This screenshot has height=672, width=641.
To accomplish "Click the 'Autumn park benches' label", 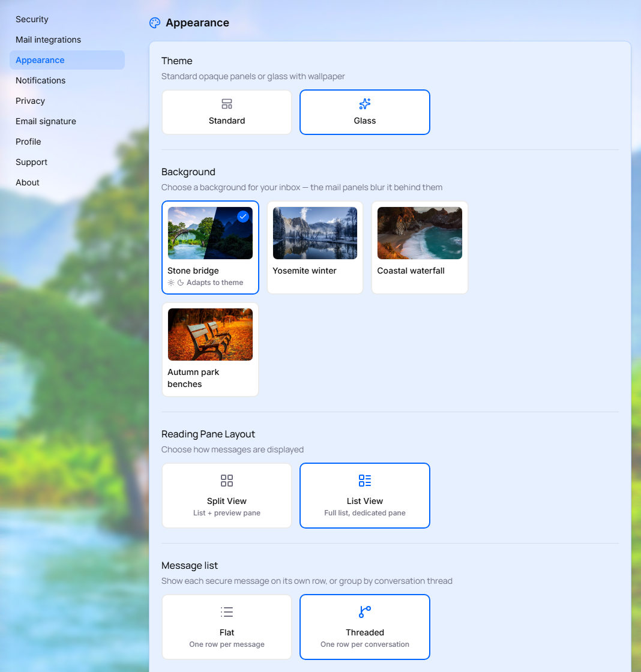I will pos(193,378).
